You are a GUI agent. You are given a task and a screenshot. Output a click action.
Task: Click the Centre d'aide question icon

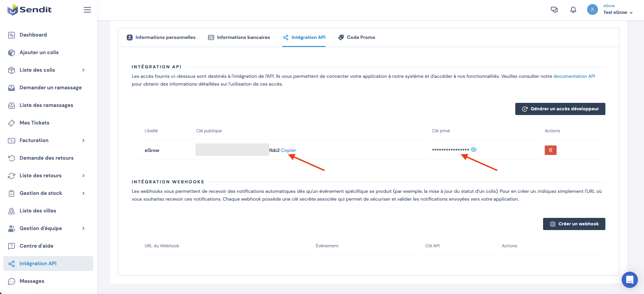(x=12, y=246)
